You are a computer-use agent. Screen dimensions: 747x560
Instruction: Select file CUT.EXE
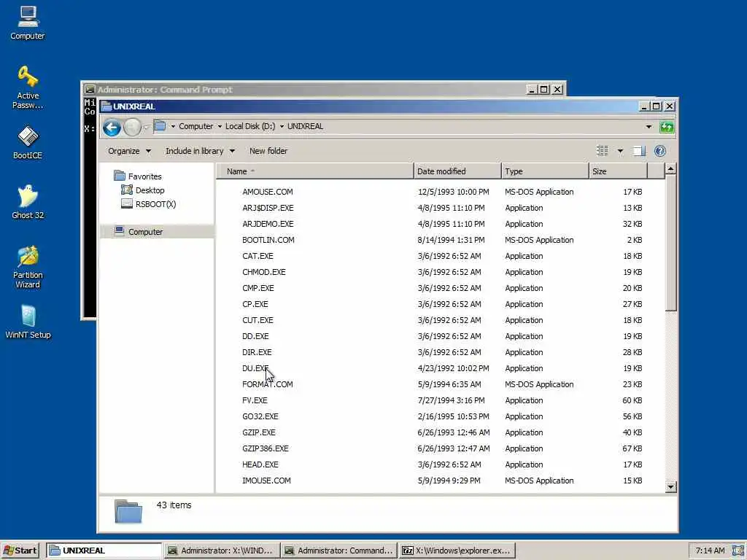258,321
